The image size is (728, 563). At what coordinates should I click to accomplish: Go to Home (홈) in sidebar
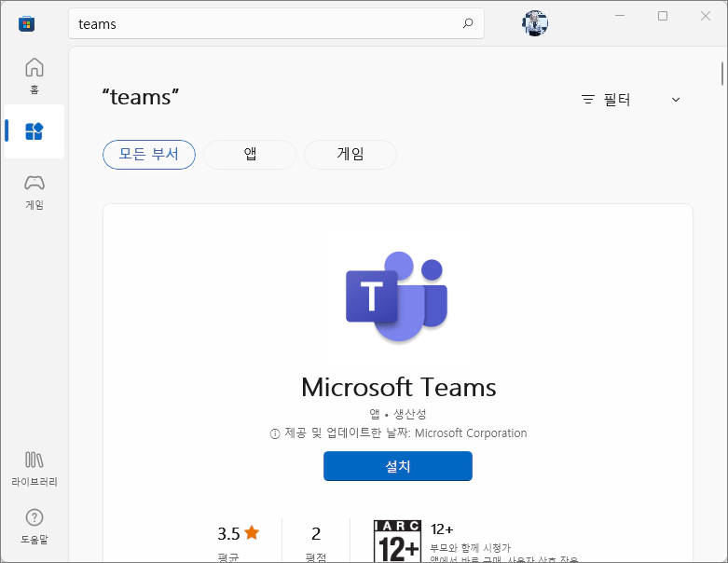click(34, 76)
